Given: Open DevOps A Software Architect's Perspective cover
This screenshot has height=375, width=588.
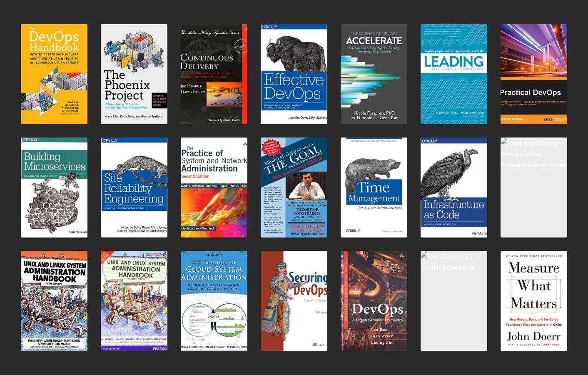Looking at the screenshot, I should point(374,301).
